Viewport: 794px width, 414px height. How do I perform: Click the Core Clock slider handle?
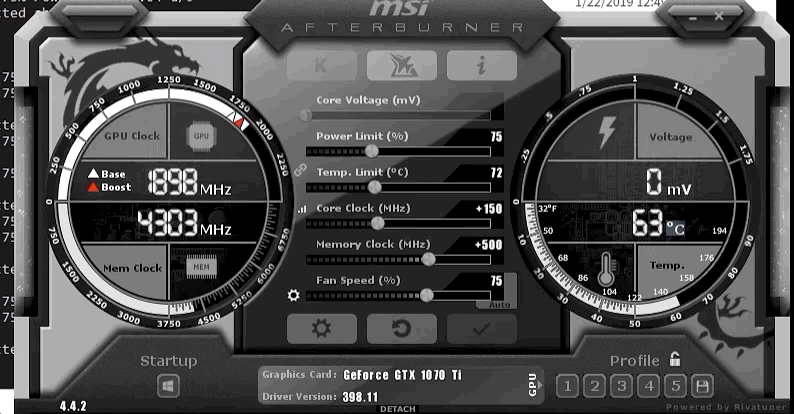[x=378, y=223]
